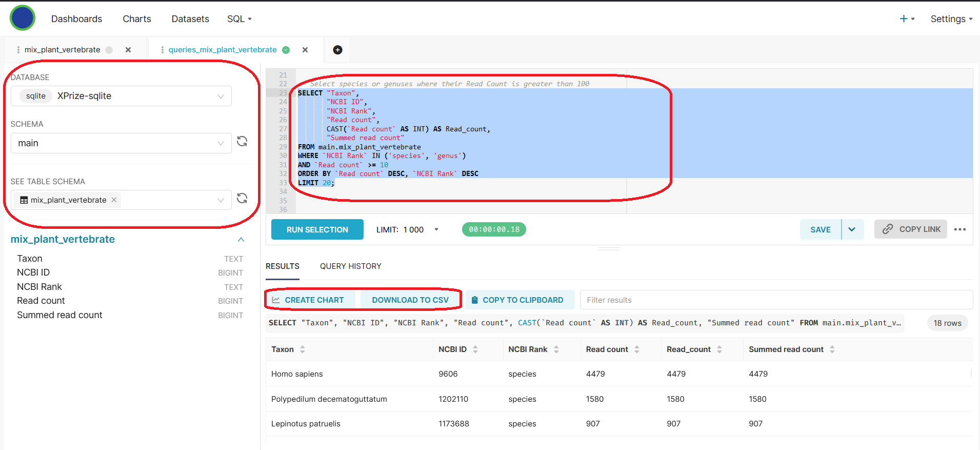
Task: Sort results by Taxon column
Action: click(303, 349)
